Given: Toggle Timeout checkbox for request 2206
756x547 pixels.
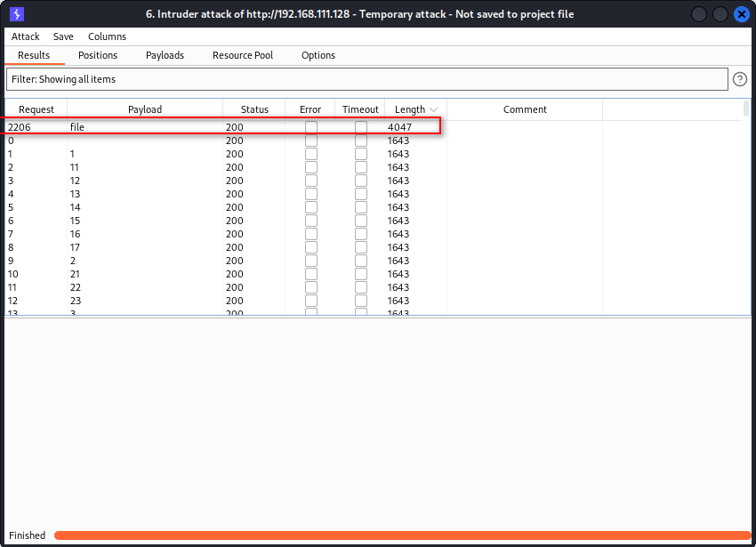Looking at the screenshot, I should 361,127.
